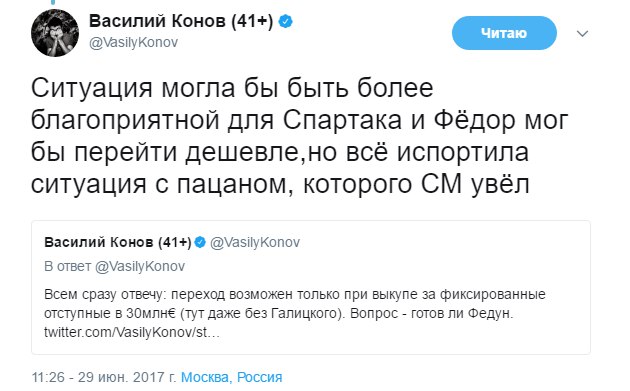Click the verified badge beside the top author name

point(285,21)
